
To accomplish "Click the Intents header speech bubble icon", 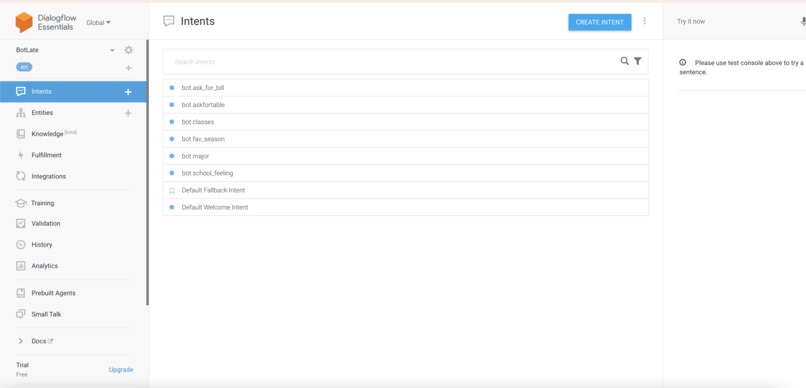I will point(169,21).
